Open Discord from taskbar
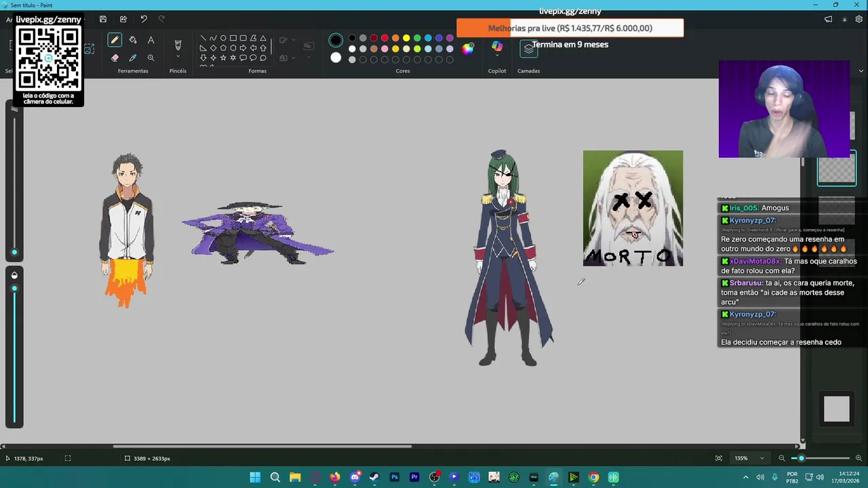This screenshot has width=868, height=488. 355,477
